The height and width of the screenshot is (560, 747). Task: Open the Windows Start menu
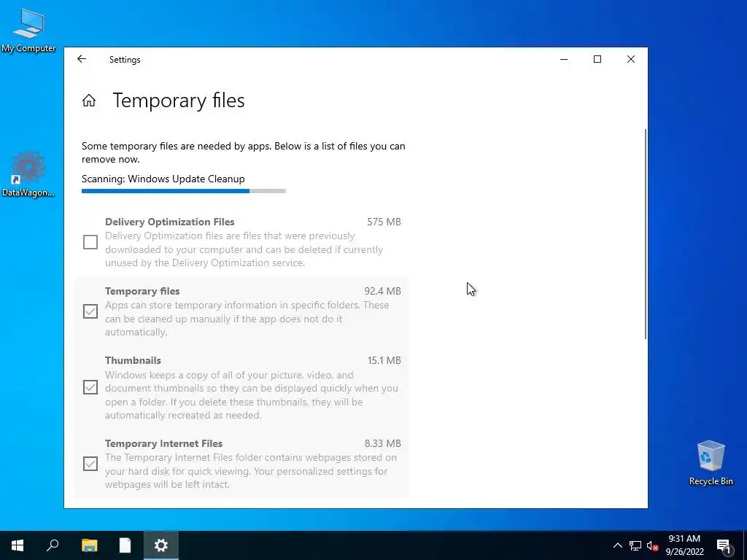point(18,545)
